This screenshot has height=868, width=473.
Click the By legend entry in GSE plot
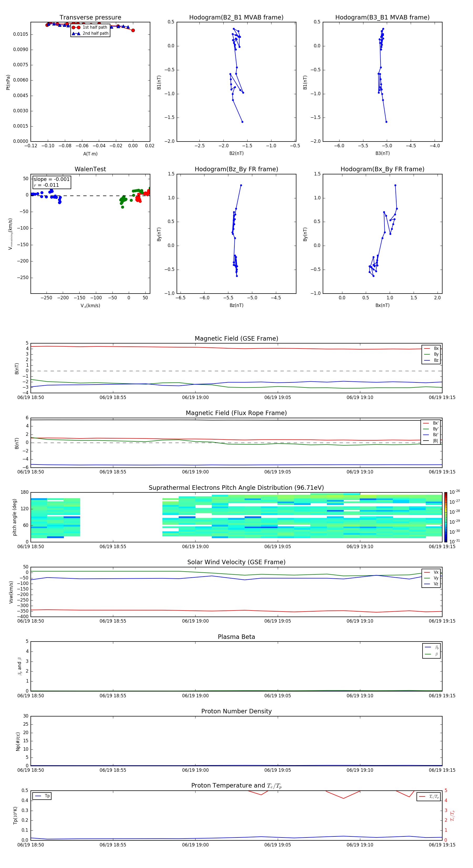pyautogui.click(x=431, y=354)
